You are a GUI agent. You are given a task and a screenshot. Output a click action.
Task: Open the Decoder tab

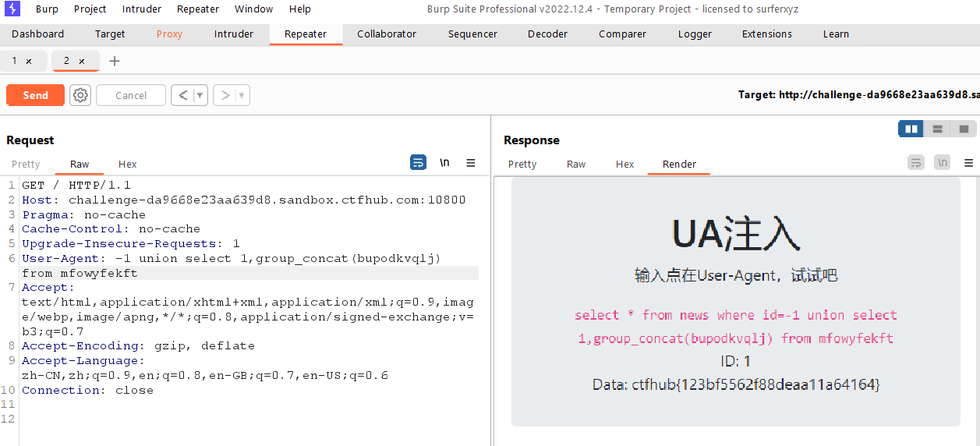point(547,34)
